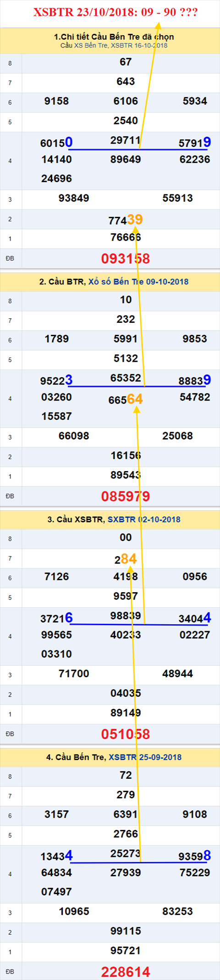Select the prize number 67

[x=126, y=62]
